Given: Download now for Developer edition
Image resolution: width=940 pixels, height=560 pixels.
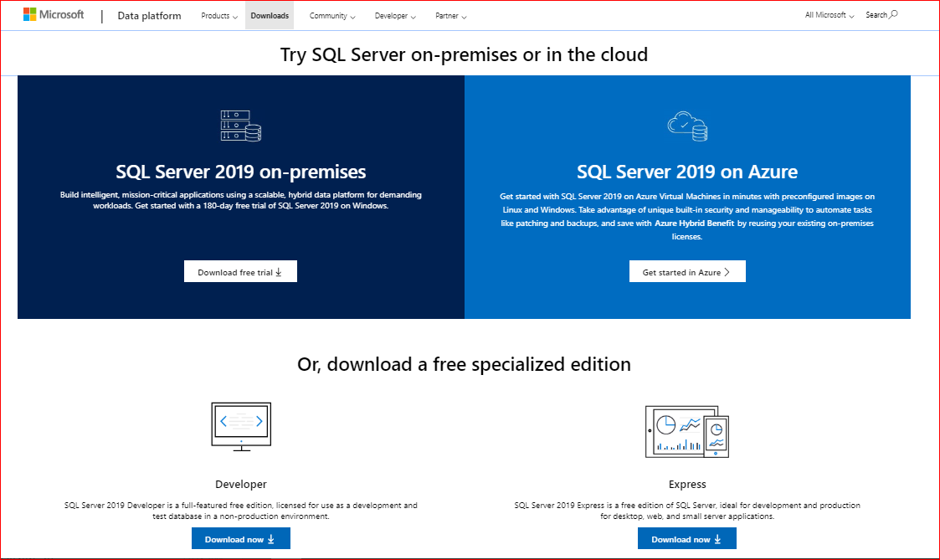Looking at the screenshot, I should point(241,538).
